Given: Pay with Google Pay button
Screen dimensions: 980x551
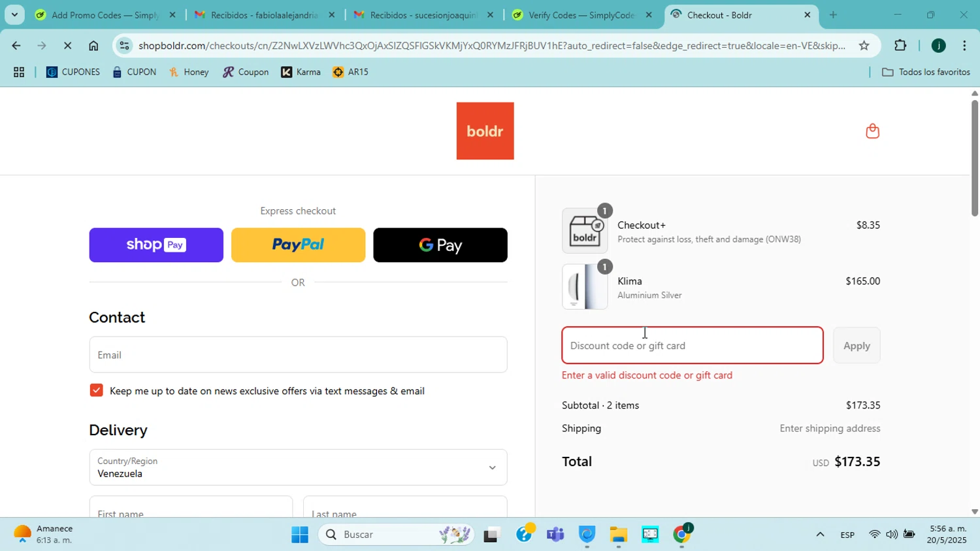Looking at the screenshot, I should (440, 245).
